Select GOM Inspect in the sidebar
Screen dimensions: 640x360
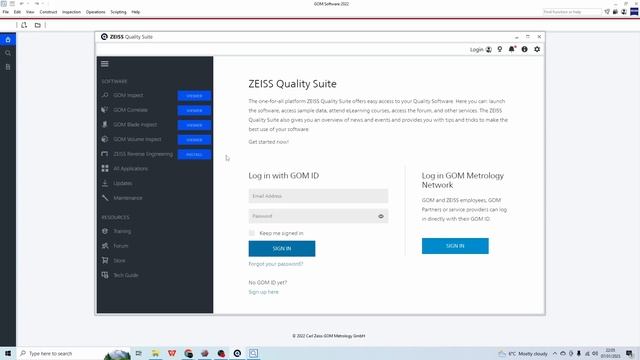click(128, 95)
